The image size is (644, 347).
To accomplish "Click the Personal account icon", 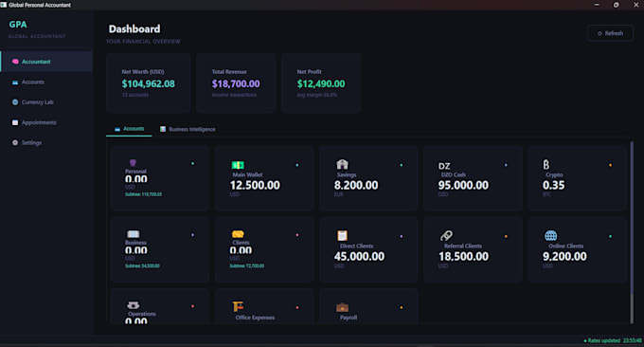I will coord(133,163).
